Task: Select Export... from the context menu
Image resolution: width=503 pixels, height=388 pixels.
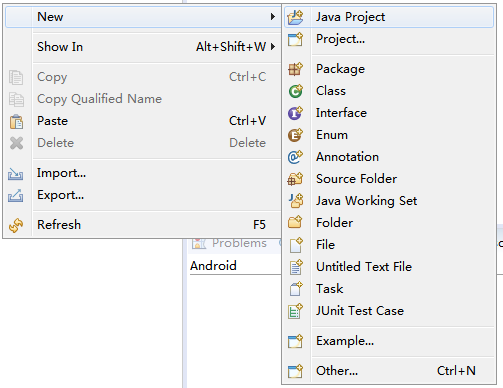Action: pyautogui.click(x=143, y=195)
